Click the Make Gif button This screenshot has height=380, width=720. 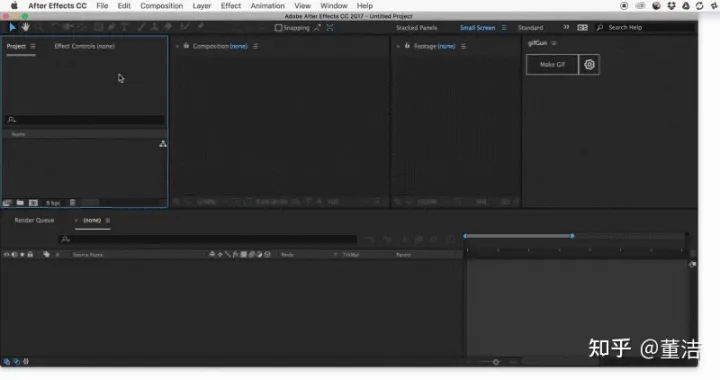click(x=552, y=65)
